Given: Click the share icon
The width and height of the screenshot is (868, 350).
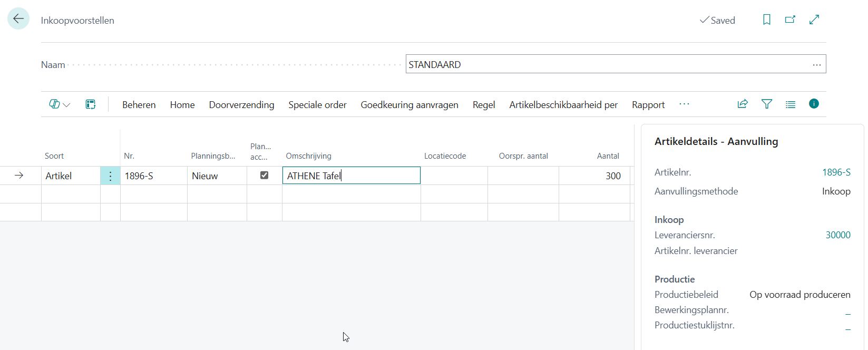Looking at the screenshot, I should point(743,104).
